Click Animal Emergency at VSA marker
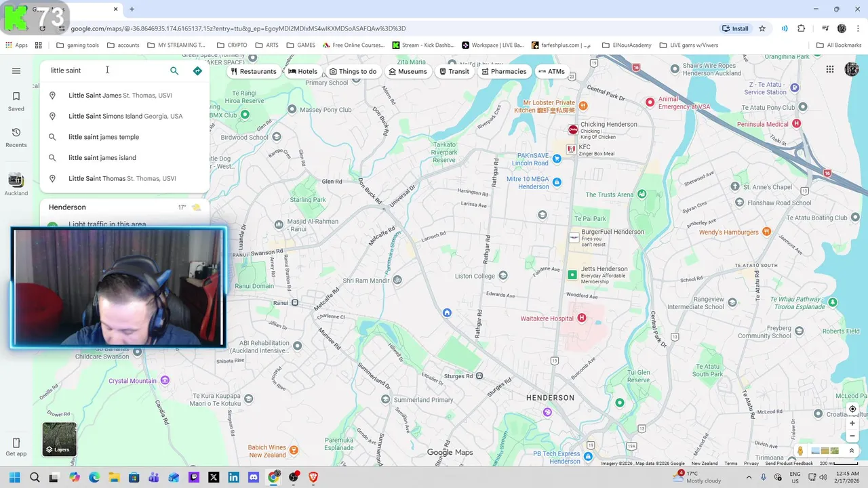The width and height of the screenshot is (868, 488). click(x=650, y=102)
